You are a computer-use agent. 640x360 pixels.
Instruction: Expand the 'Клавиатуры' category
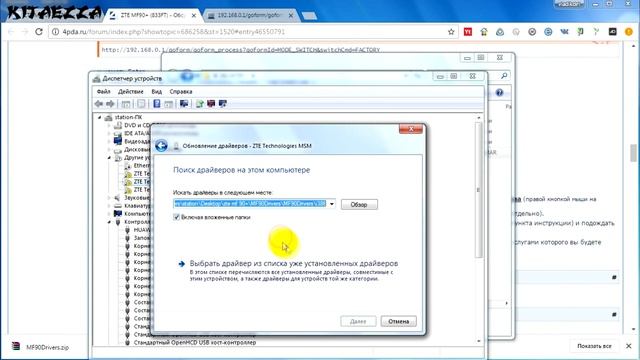[109, 206]
